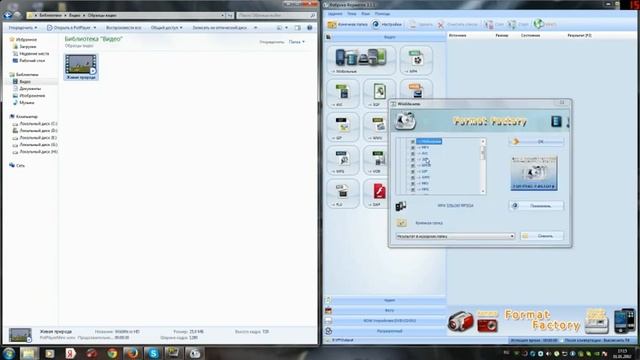Choose the MPG conversion icon

343,160
